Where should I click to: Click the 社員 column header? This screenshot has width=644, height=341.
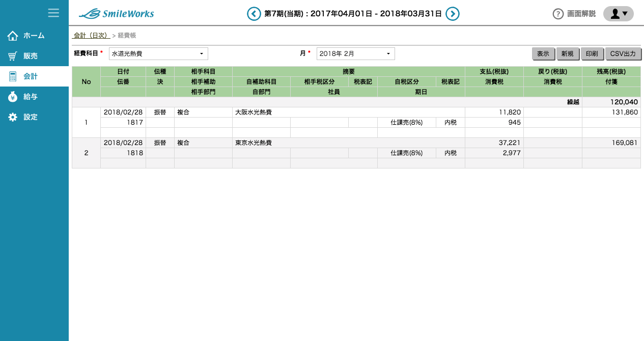coord(334,92)
